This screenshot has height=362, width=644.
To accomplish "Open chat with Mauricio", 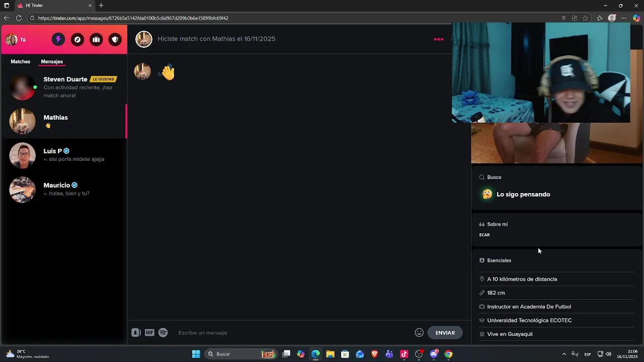I will [x=63, y=190].
